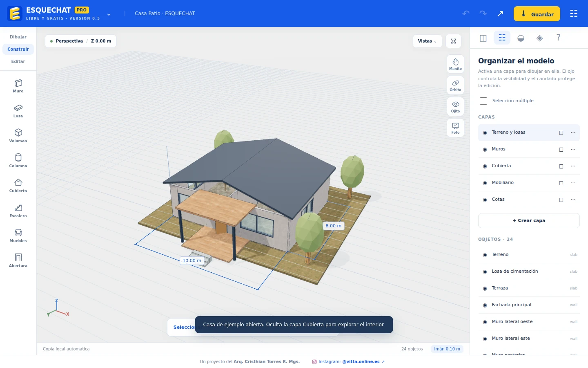588x368 pixels.
Task: Click the undo arrow
Action: [466, 13]
